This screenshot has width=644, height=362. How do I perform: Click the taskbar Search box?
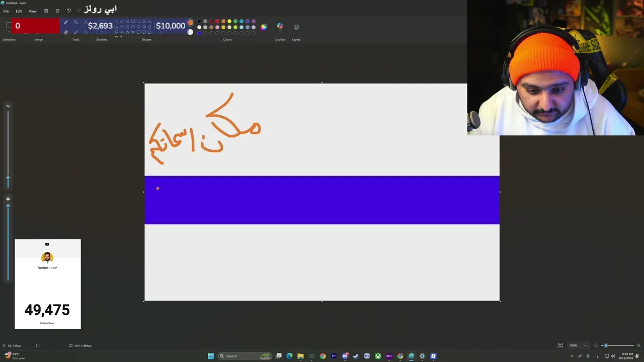(245, 356)
